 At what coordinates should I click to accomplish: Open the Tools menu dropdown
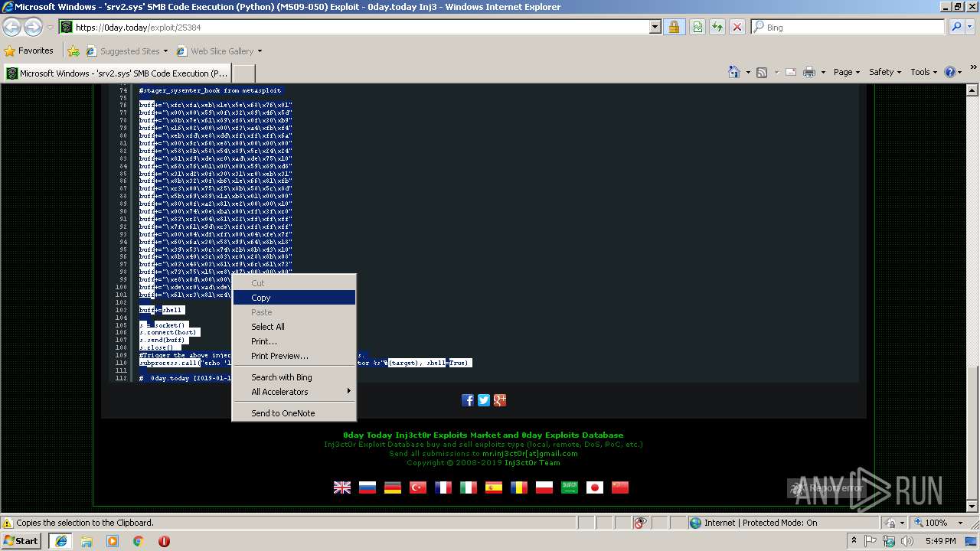923,72
